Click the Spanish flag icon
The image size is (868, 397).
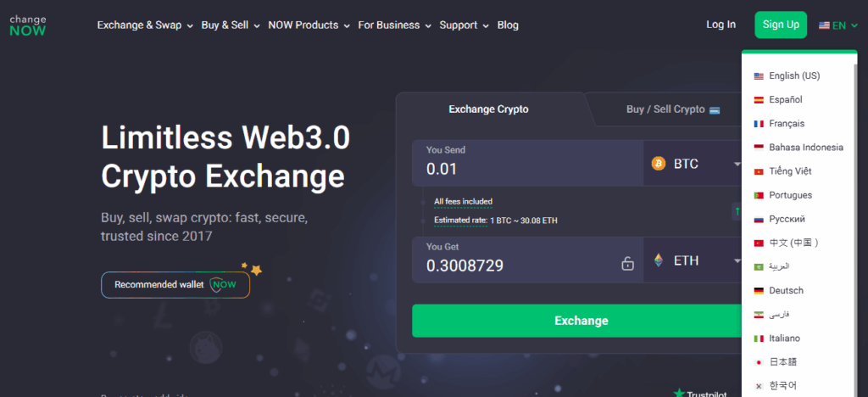(759, 100)
